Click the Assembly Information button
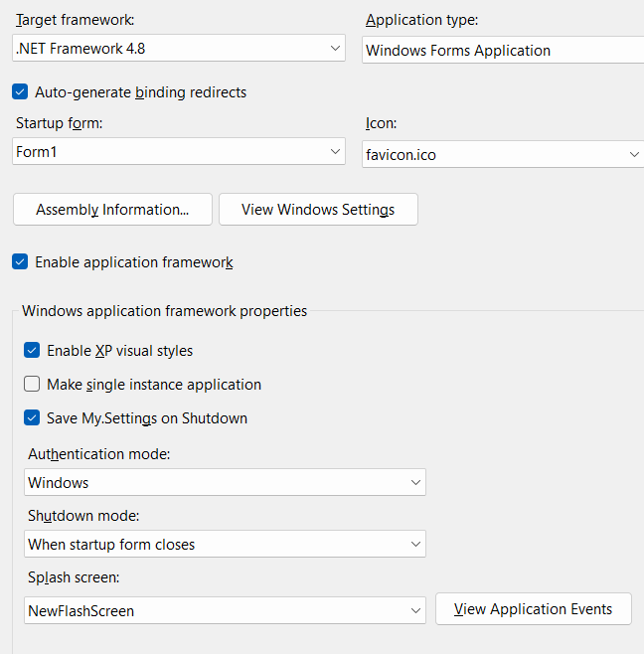Image resolution: width=644 pixels, height=654 pixels. [112, 210]
